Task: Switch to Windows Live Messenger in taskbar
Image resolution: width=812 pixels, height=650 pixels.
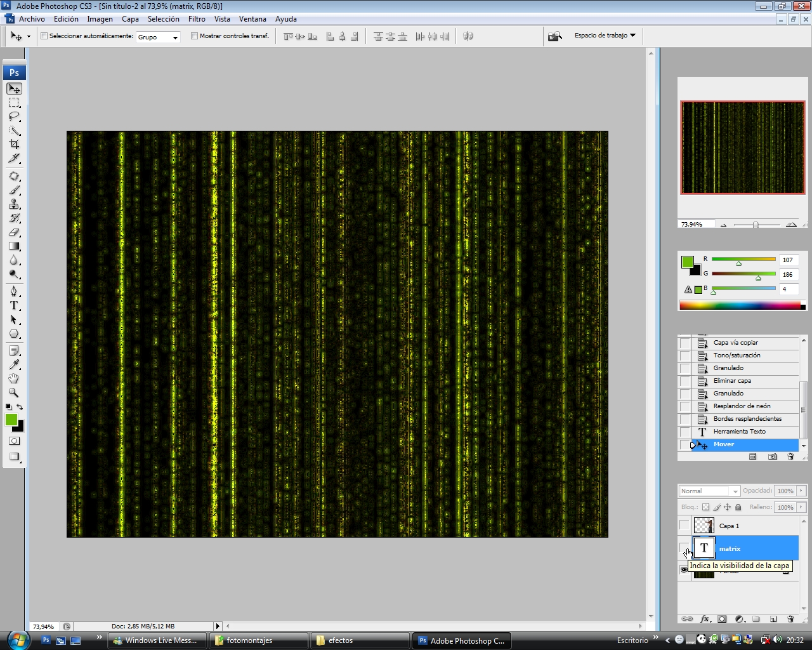Action: coord(157,640)
